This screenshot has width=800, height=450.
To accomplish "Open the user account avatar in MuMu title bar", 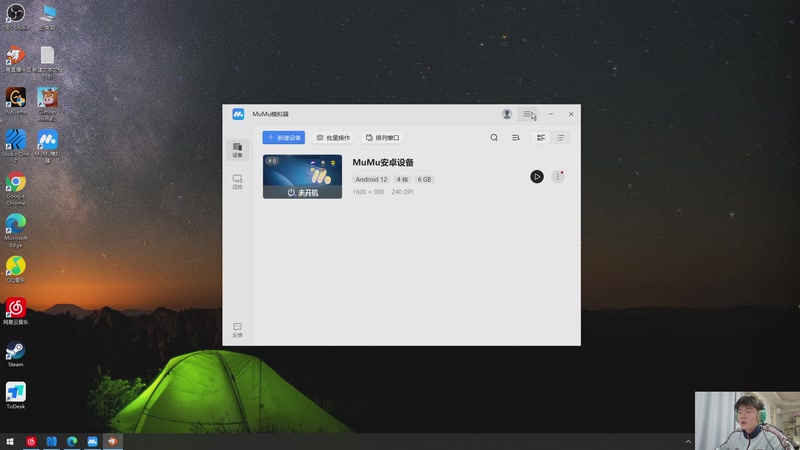I will pos(507,114).
